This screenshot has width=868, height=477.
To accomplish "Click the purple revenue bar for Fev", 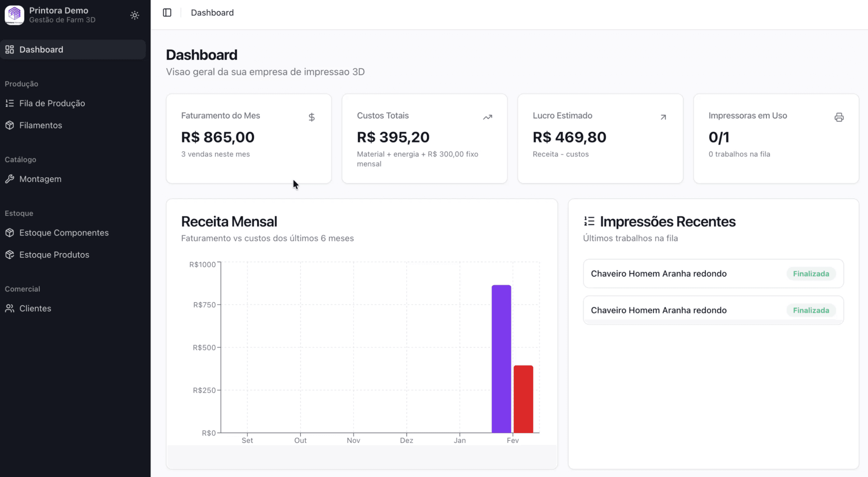I will click(501, 359).
